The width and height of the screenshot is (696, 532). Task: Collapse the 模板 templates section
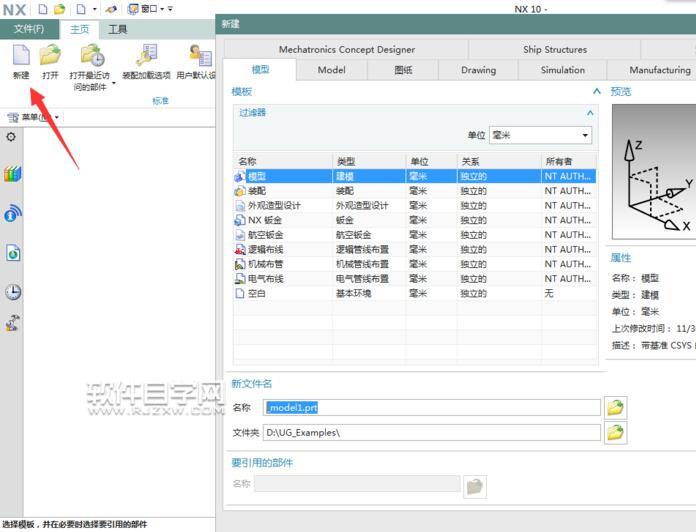tap(596, 91)
